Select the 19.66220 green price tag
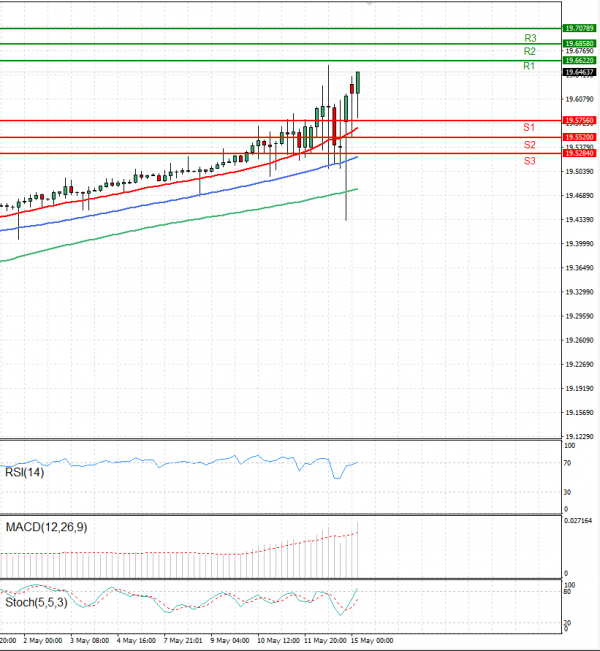The width and height of the screenshot is (600, 651). (x=580, y=61)
